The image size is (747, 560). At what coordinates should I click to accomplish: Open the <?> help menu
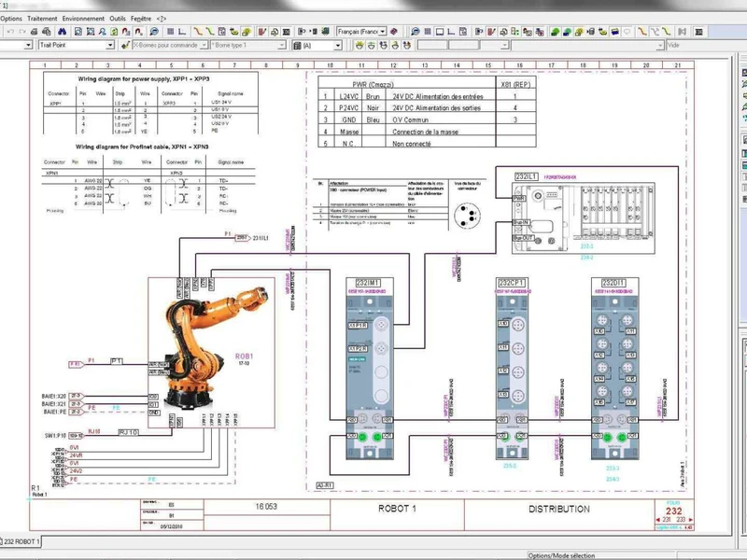(162, 19)
